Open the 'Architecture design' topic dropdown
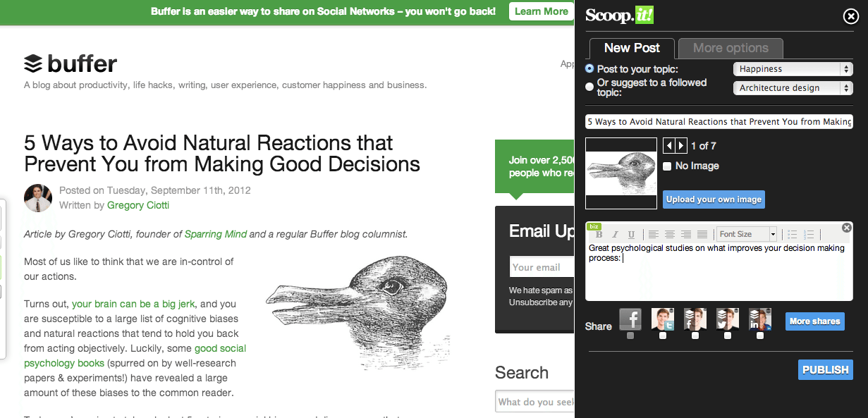Image resolution: width=868 pixels, height=418 pixels. [x=793, y=88]
